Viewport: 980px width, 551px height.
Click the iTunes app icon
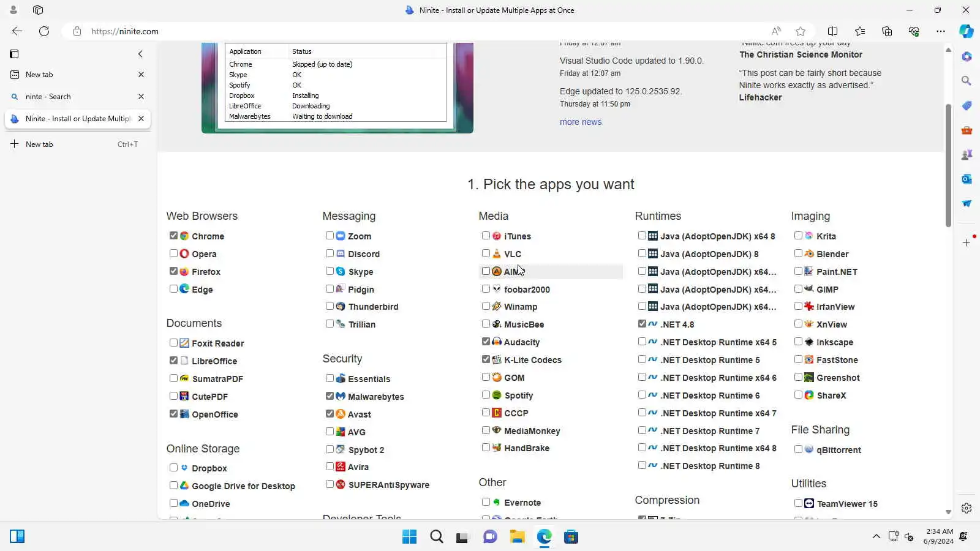click(x=497, y=236)
